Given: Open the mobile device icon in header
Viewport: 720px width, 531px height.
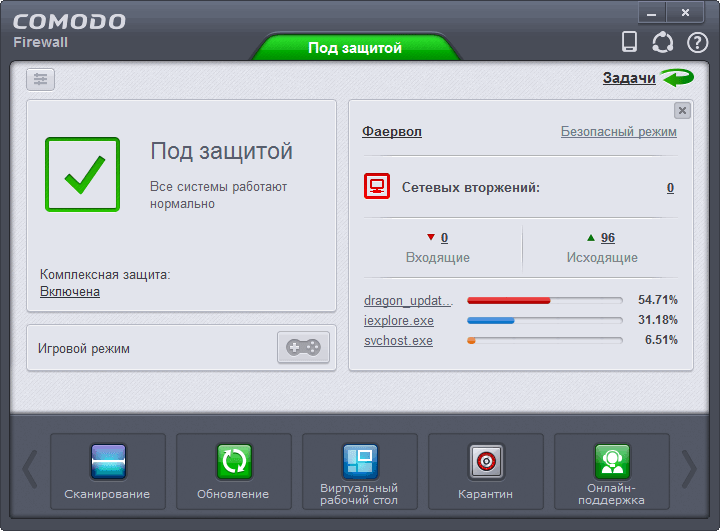Looking at the screenshot, I should [x=629, y=42].
